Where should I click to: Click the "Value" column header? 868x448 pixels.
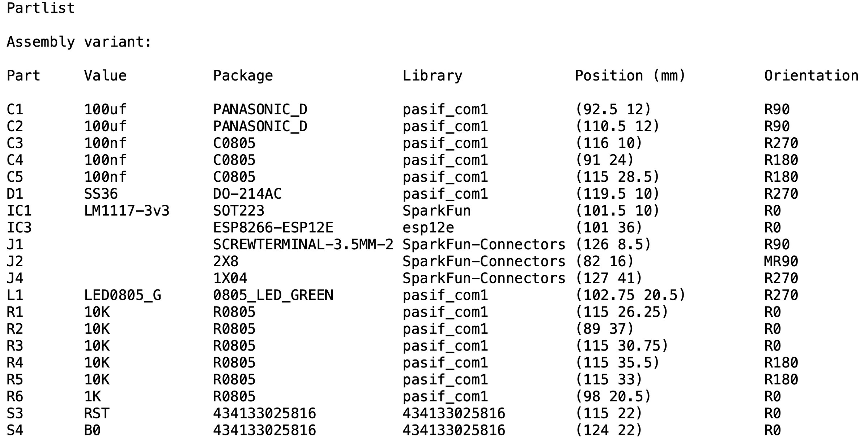click(105, 76)
